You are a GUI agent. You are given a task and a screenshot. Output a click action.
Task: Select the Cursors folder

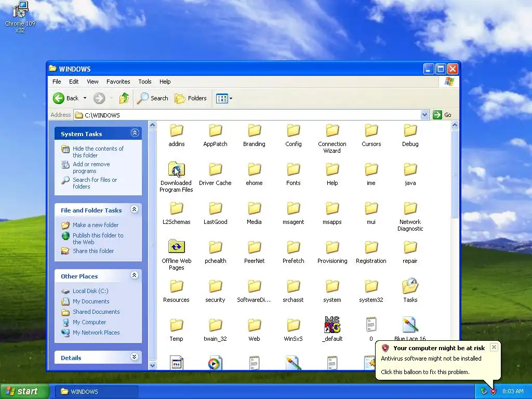371,135
